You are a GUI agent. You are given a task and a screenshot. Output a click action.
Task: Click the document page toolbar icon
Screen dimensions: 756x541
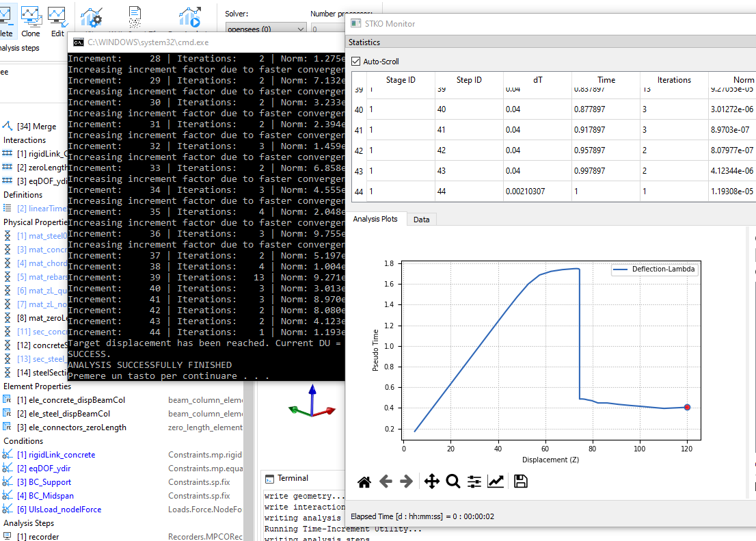pos(135,17)
